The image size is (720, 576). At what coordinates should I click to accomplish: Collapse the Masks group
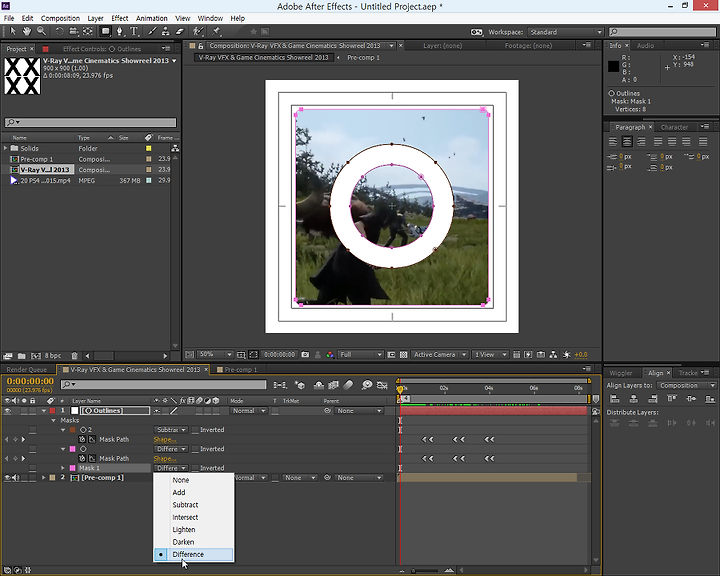[x=53, y=420]
